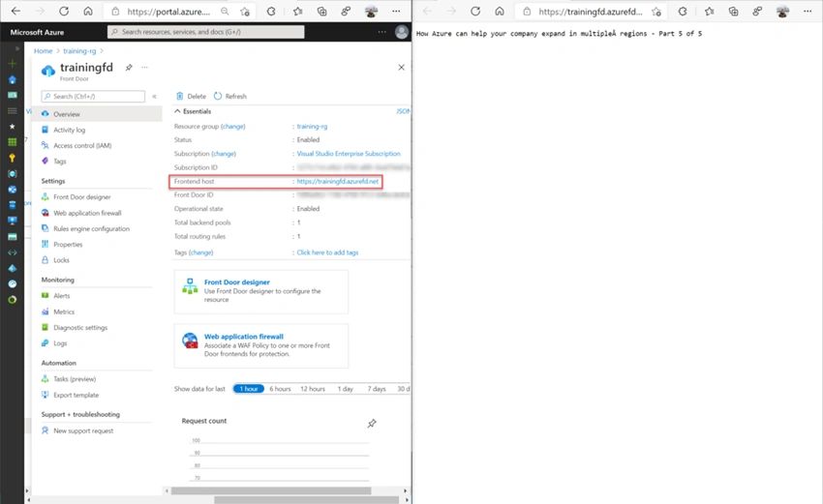Pin trainingfd to dashboard

tap(129, 67)
